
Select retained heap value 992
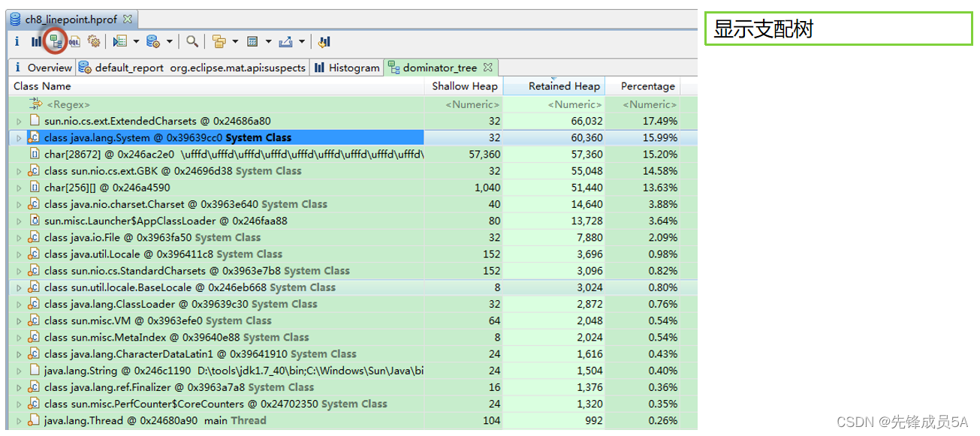pos(593,420)
